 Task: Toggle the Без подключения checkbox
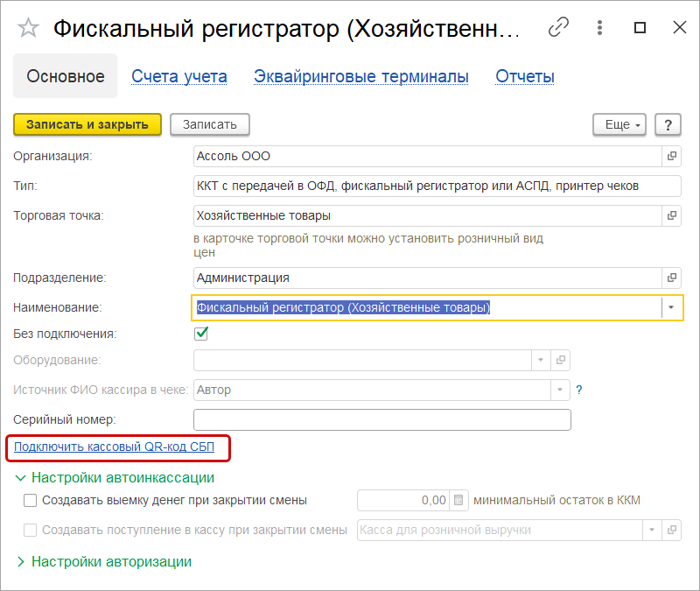tap(201, 334)
